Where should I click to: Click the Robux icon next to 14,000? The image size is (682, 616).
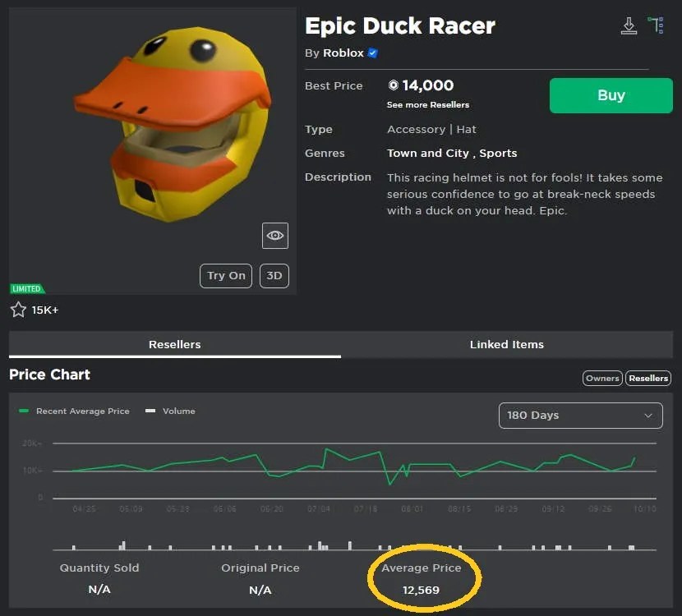(x=394, y=85)
